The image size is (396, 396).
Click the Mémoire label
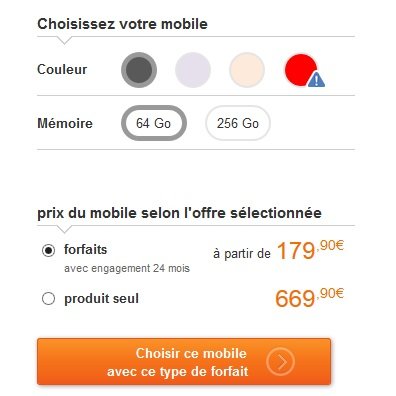tap(65, 123)
